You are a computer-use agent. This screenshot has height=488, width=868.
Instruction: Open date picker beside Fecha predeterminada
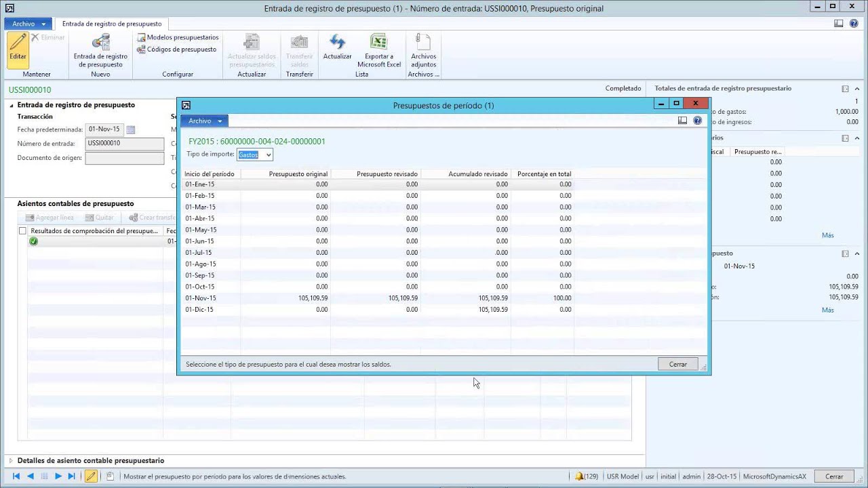point(131,129)
